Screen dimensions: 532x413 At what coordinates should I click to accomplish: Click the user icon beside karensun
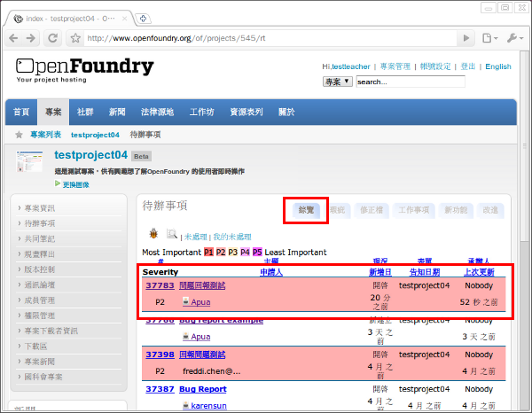point(185,405)
